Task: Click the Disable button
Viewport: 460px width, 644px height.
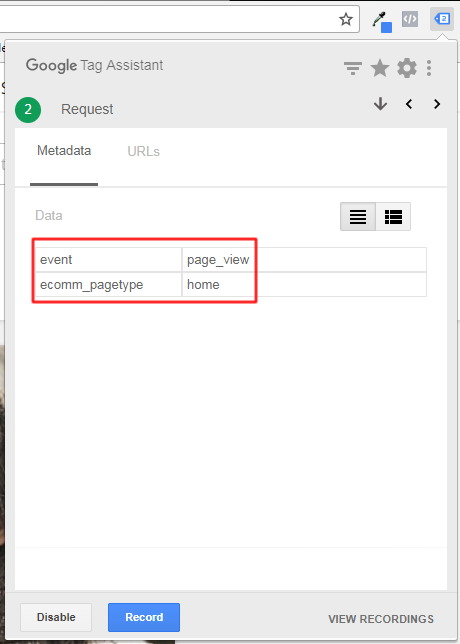Action: (x=56, y=617)
